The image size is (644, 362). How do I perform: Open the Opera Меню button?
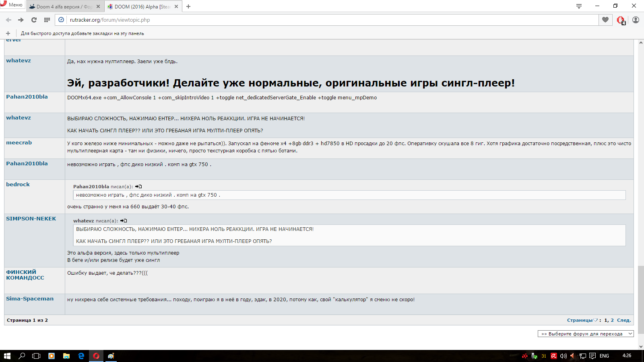[12, 5]
